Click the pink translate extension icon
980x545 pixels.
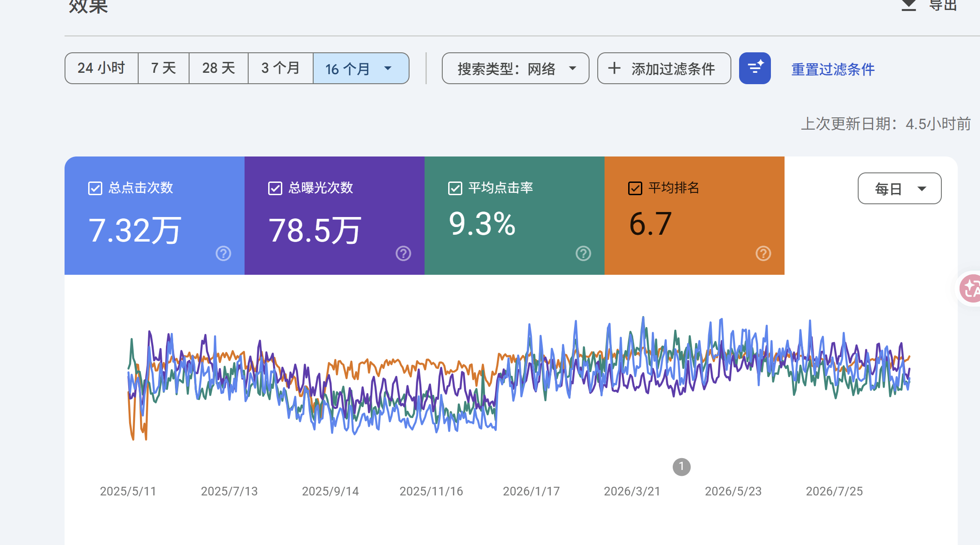(970, 288)
